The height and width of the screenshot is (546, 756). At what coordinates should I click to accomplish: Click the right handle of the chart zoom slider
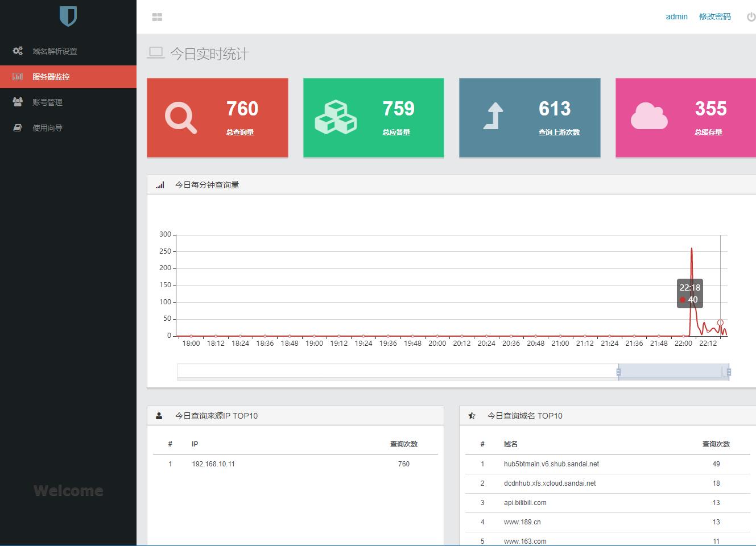[729, 372]
